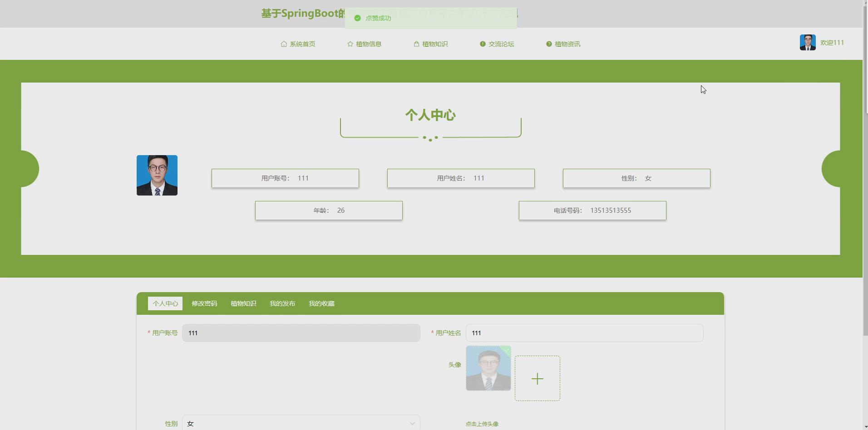Click the user avatar next to 欢迎111
Screen dimensions: 868x430
808,42
